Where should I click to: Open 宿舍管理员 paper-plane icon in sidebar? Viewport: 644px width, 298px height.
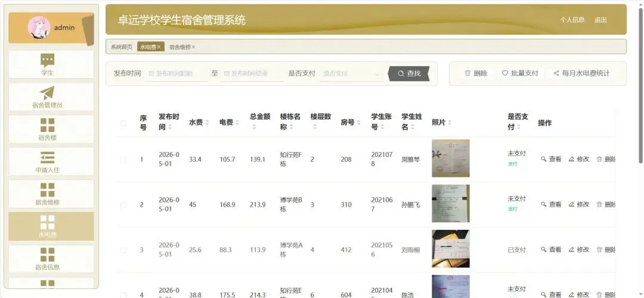pyautogui.click(x=47, y=93)
